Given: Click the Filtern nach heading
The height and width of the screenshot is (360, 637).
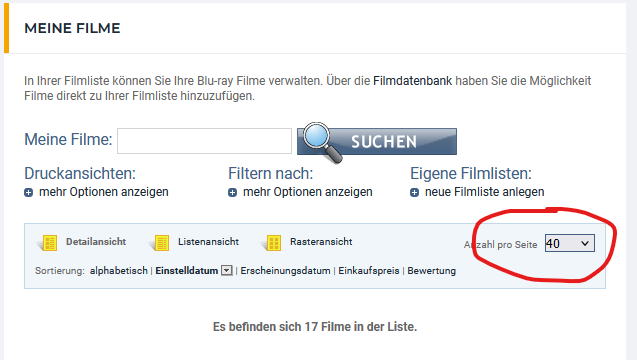Looking at the screenshot, I should 271,173.
